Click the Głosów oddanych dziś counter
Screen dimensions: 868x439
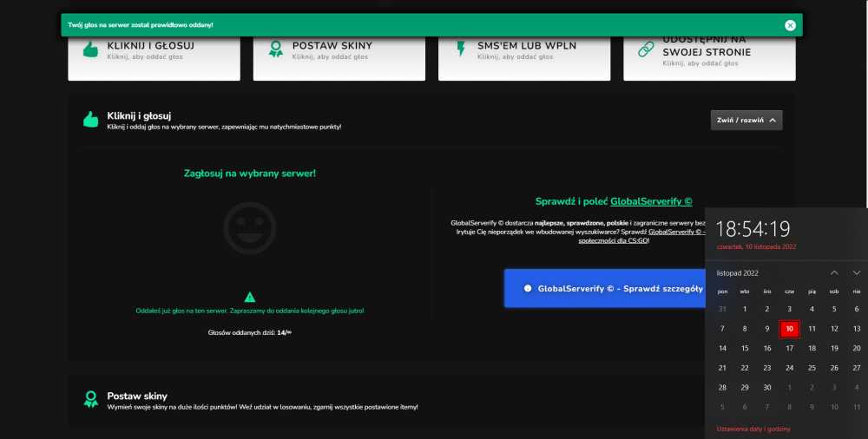(250, 332)
